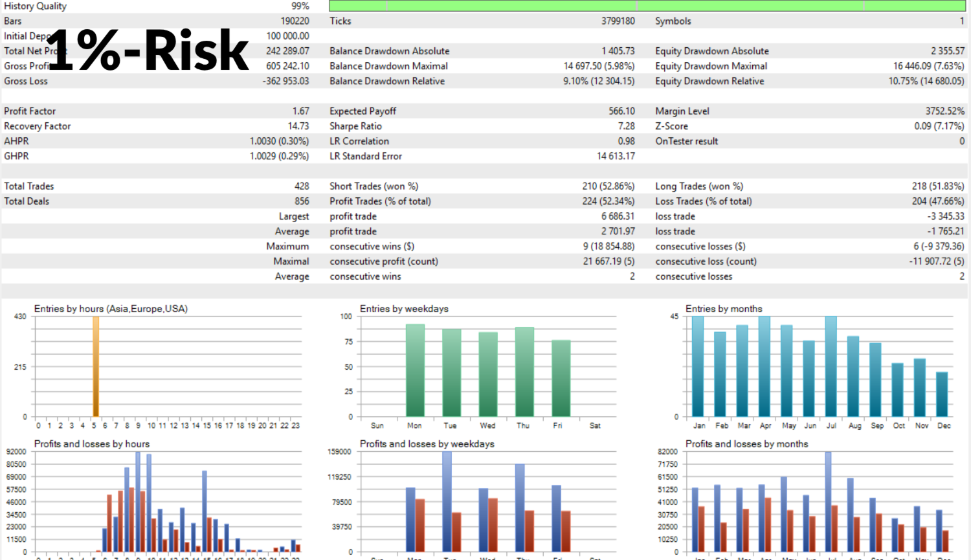Click the Mon bar in Entries by weekdays

pyautogui.click(x=415, y=370)
